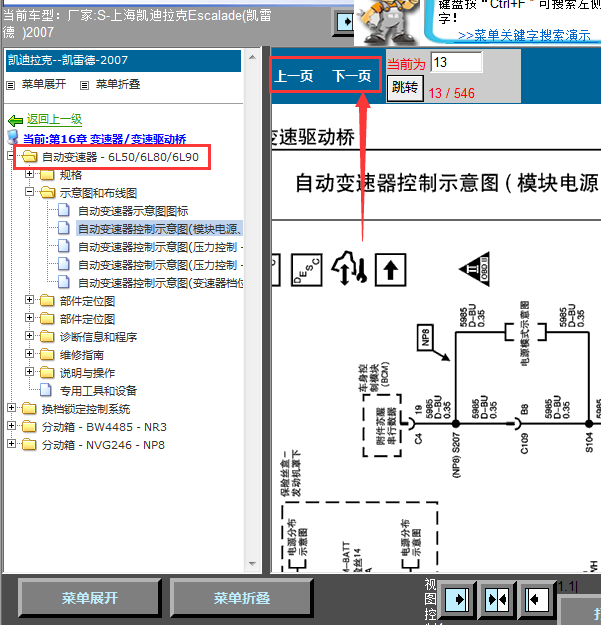The image size is (601, 625).
Task: Expand the 分动箱 BW4485 NR3 node
Action: click(x=12, y=426)
